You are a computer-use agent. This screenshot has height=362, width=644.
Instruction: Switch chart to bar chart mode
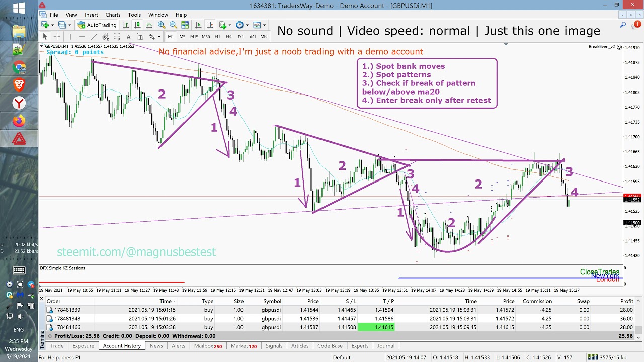pyautogui.click(x=126, y=25)
